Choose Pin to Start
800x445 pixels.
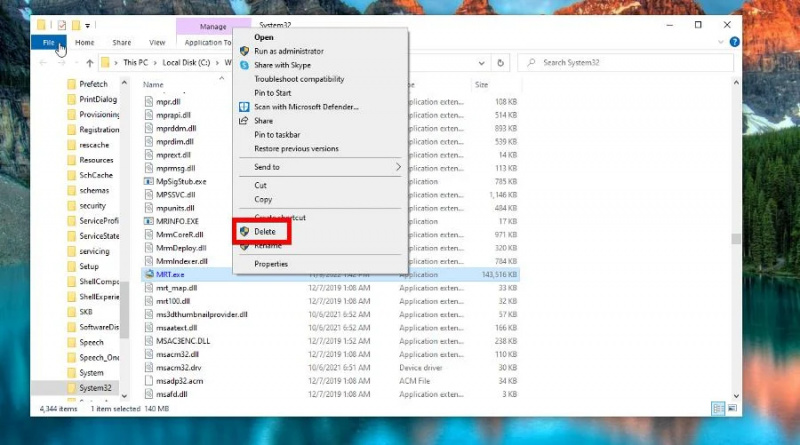(272, 93)
